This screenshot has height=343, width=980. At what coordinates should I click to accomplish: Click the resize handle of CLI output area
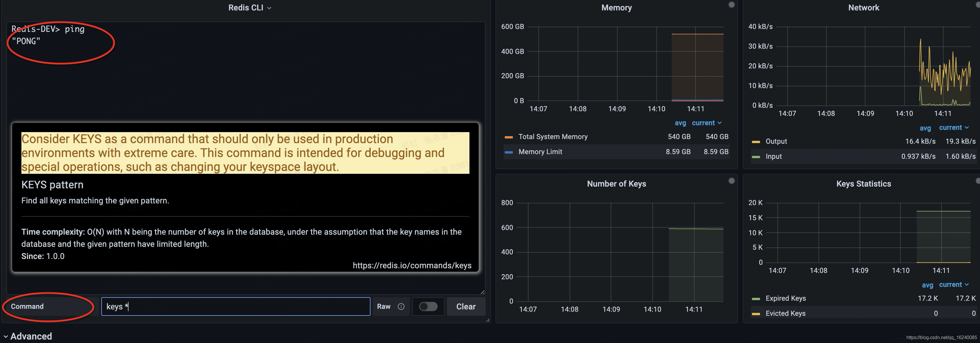[x=482, y=292]
